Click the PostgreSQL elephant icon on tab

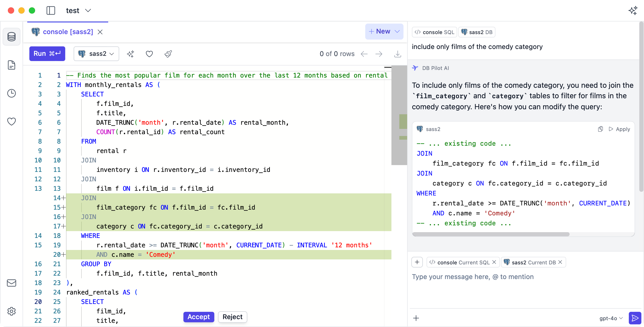click(36, 32)
